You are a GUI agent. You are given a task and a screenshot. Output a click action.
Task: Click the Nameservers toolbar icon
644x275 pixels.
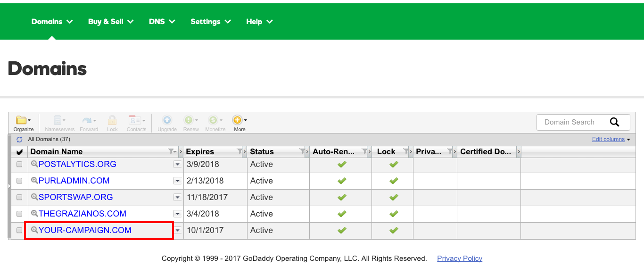tap(59, 124)
